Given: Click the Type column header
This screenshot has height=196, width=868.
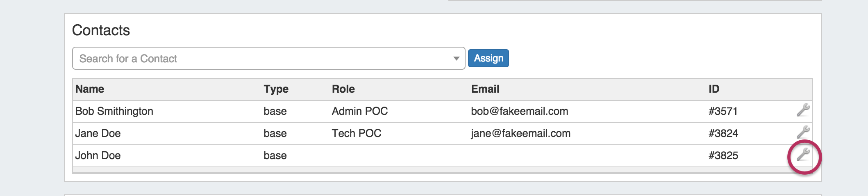Looking at the screenshot, I should [x=276, y=89].
